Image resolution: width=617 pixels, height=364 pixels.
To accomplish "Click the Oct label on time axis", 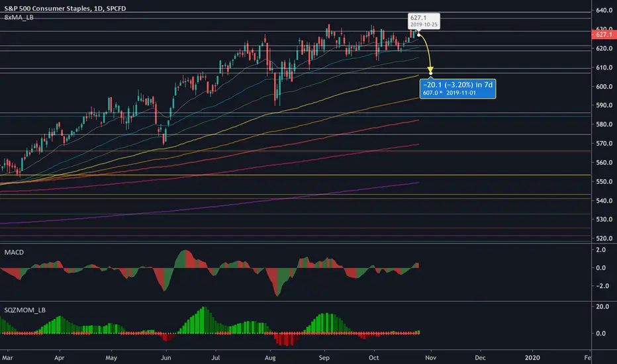I will point(374,357).
